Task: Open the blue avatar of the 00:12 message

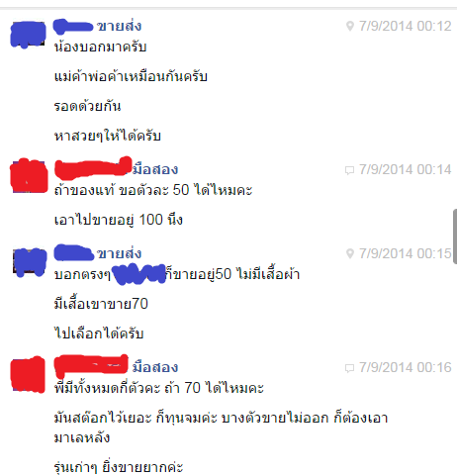Action: [x=29, y=35]
